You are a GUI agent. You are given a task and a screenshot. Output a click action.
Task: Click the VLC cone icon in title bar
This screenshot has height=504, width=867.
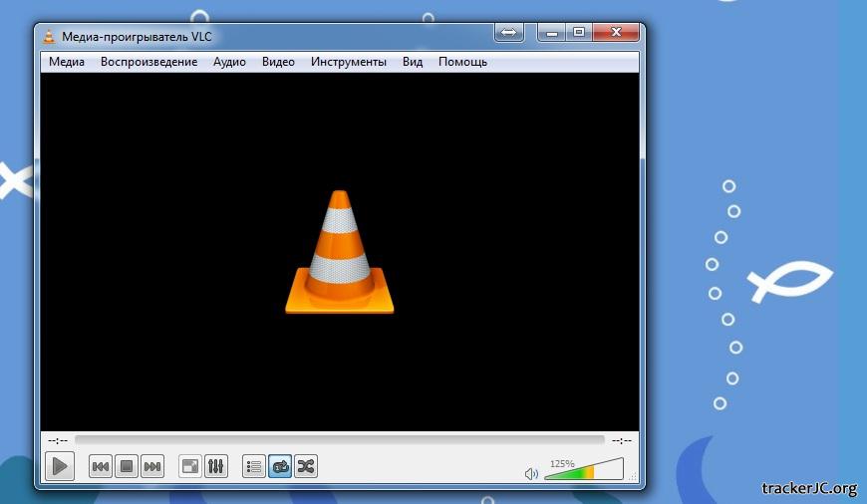(x=50, y=37)
